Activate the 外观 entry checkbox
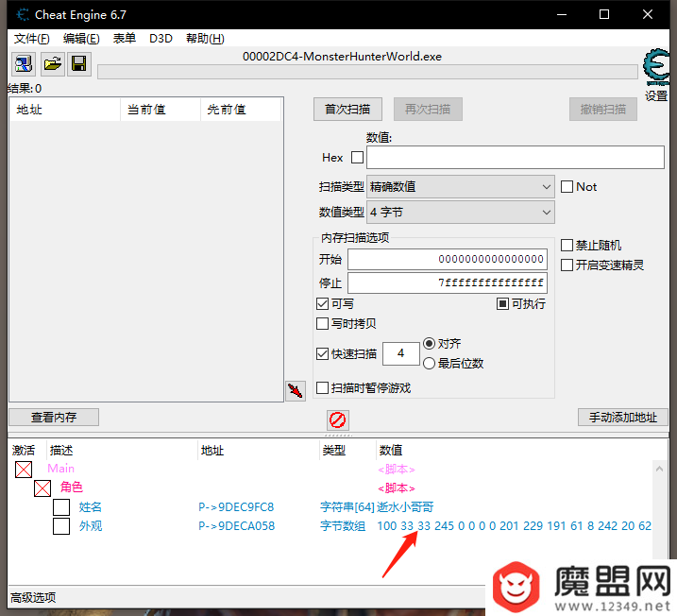 pyautogui.click(x=61, y=526)
